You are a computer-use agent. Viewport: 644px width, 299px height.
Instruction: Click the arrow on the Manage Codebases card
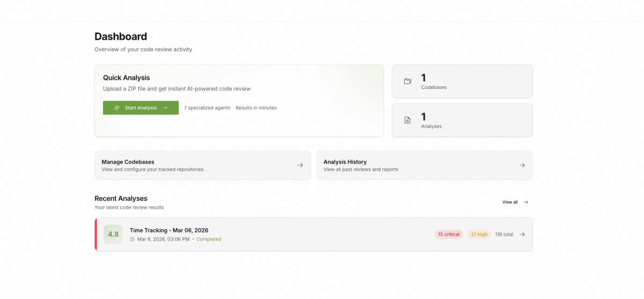coord(300,165)
